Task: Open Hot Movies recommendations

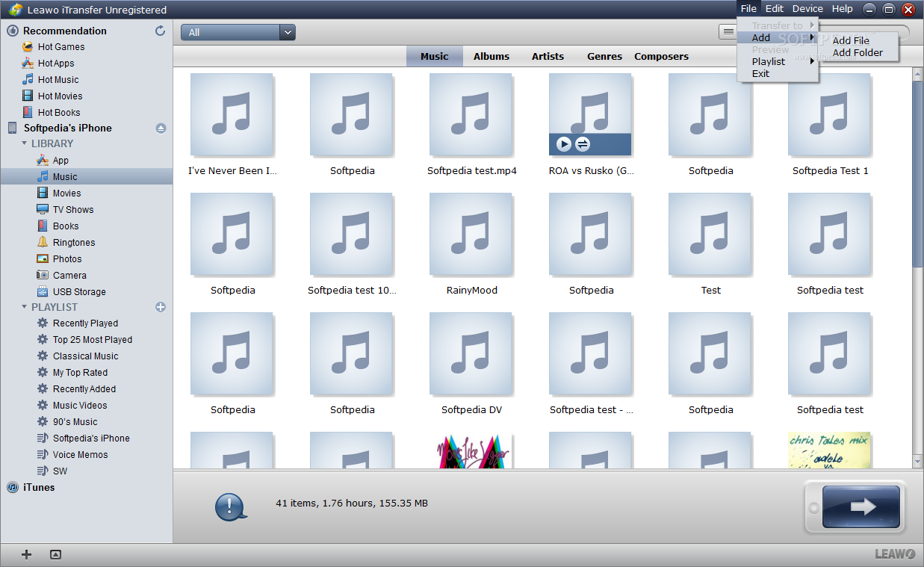Action: [x=60, y=96]
